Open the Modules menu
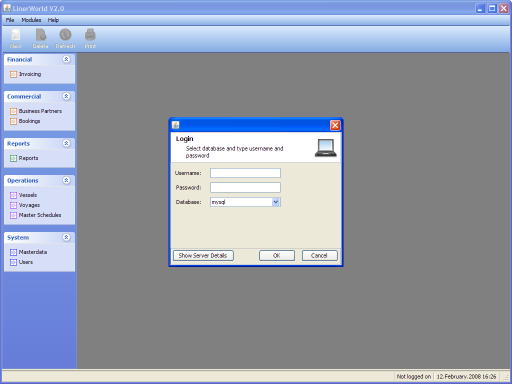The image size is (512, 384). click(31, 20)
